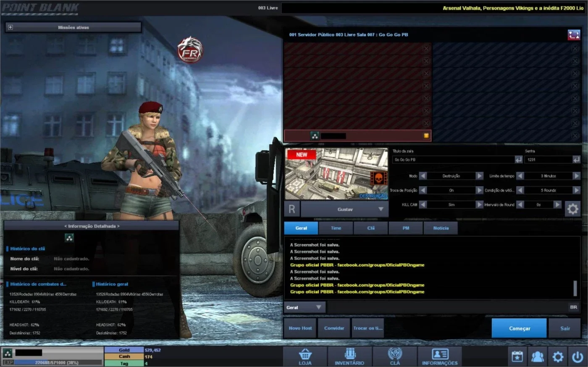Viewport: 588px width, 367px height.
Task: Decrease Limite de tempo from 3 Minutos
Action: (x=520, y=176)
